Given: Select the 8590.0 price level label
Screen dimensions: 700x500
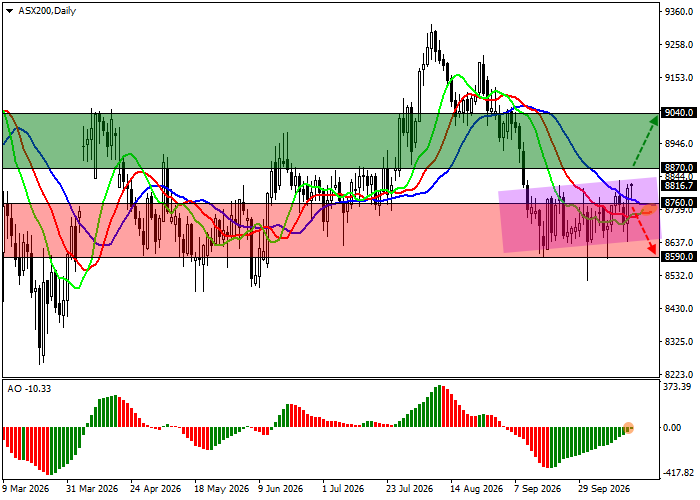Looking at the screenshot, I should pyautogui.click(x=679, y=257).
